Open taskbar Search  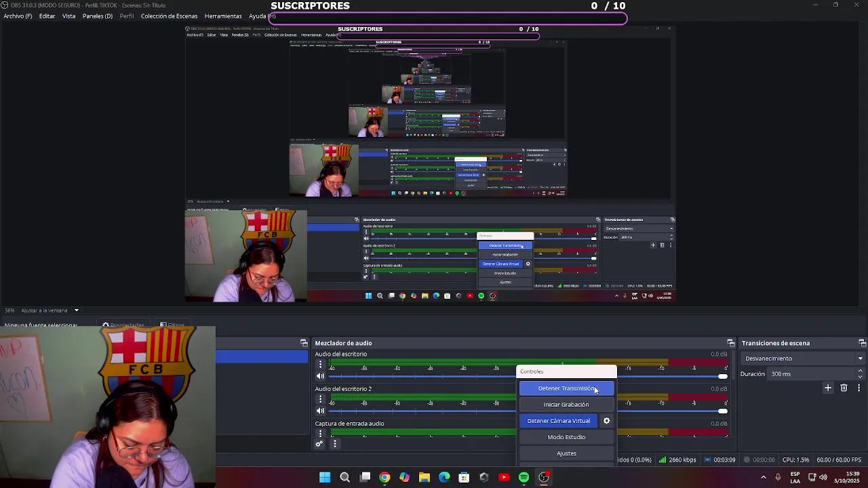[344, 477]
